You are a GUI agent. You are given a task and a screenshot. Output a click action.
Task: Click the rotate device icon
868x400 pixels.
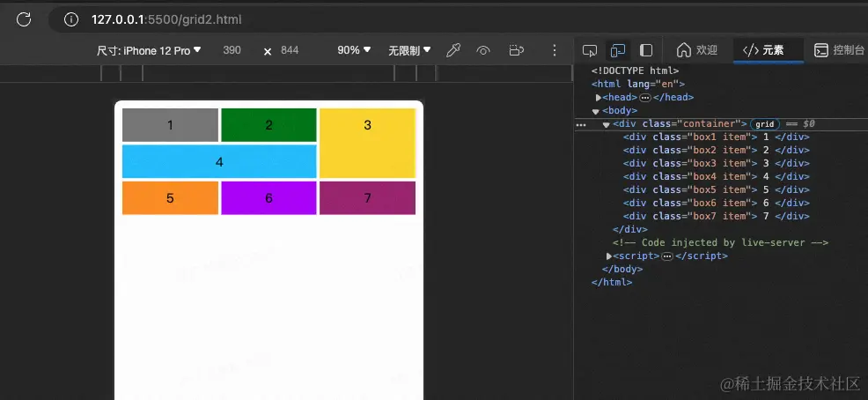(516, 50)
